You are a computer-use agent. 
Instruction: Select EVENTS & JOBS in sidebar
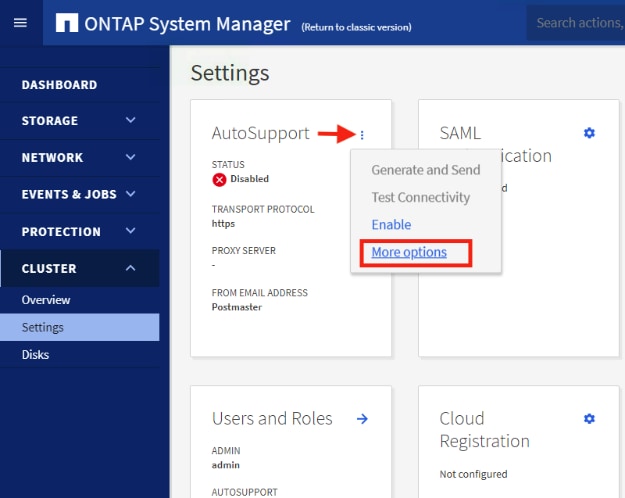[69, 194]
